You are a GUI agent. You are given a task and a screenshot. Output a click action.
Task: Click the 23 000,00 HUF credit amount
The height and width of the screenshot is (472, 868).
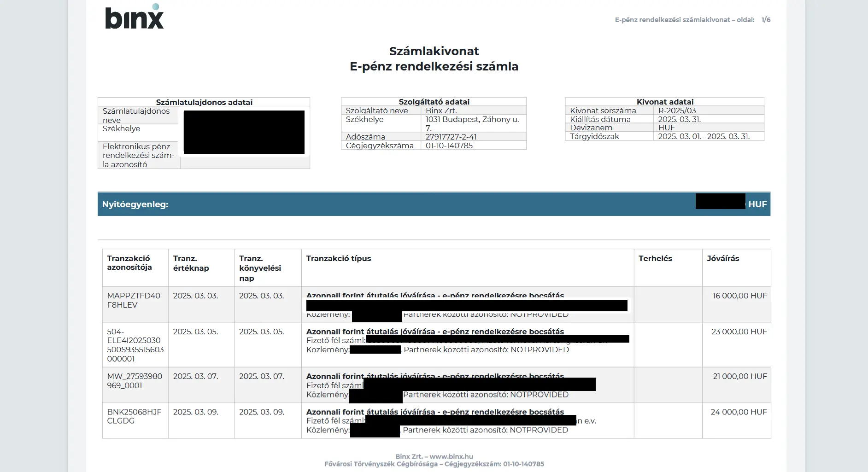pos(740,331)
